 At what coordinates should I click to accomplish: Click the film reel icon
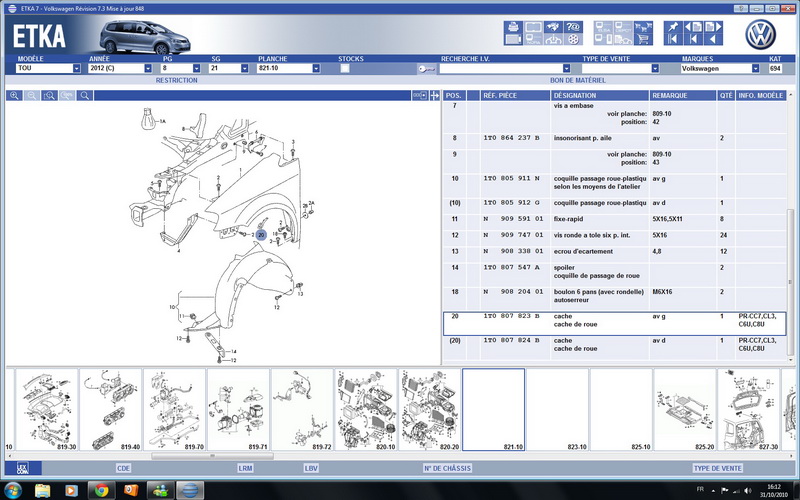click(x=573, y=39)
